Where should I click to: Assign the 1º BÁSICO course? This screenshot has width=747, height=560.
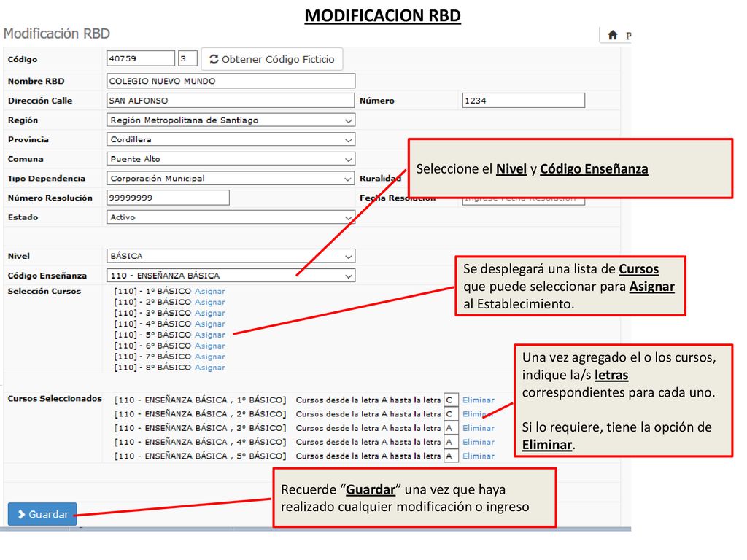[209, 292]
